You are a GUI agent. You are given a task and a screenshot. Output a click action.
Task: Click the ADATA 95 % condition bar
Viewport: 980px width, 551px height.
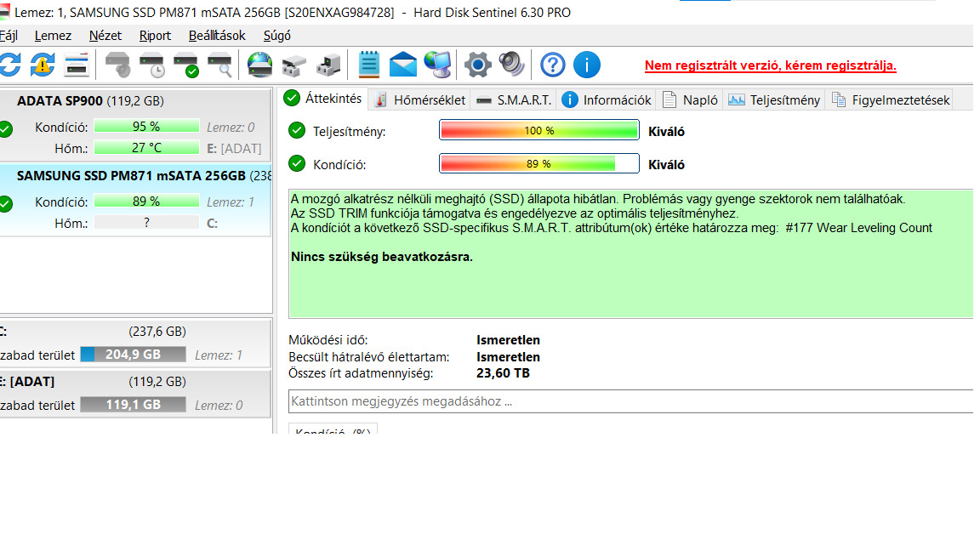(146, 126)
